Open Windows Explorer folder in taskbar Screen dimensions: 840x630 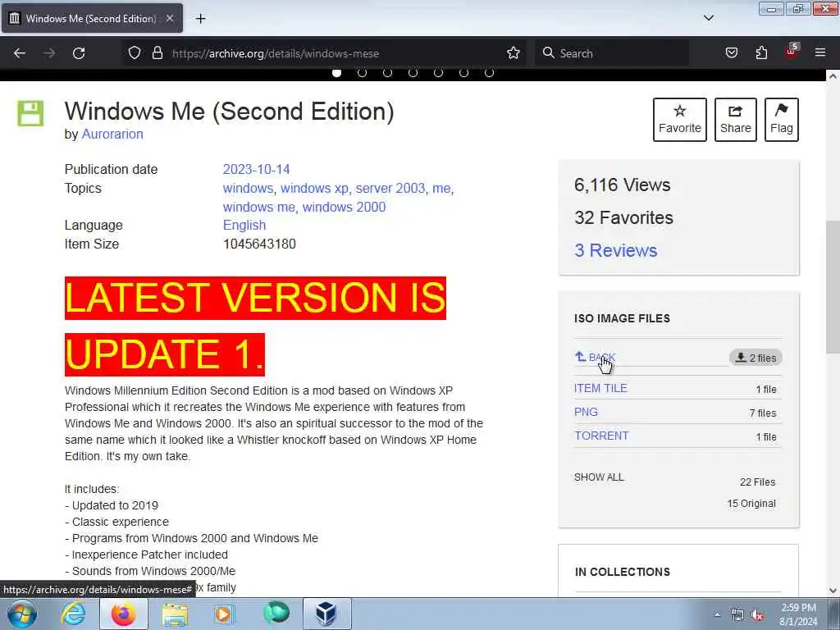(175, 614)
